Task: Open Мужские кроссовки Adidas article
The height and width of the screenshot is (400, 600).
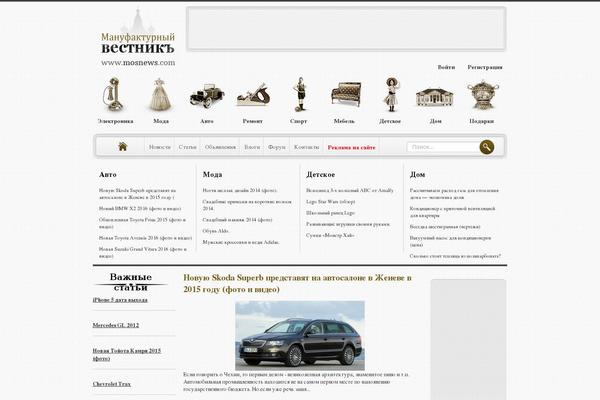Action: point(241,242)
